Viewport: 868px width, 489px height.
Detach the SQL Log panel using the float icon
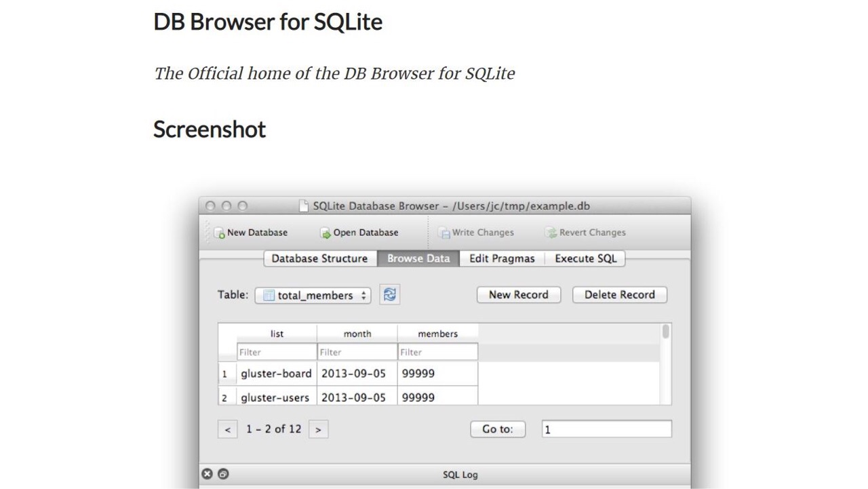(223, 474)
